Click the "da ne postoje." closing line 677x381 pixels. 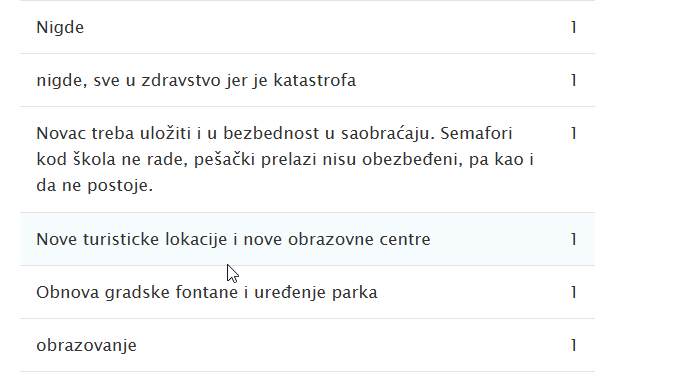pos(95,186)
